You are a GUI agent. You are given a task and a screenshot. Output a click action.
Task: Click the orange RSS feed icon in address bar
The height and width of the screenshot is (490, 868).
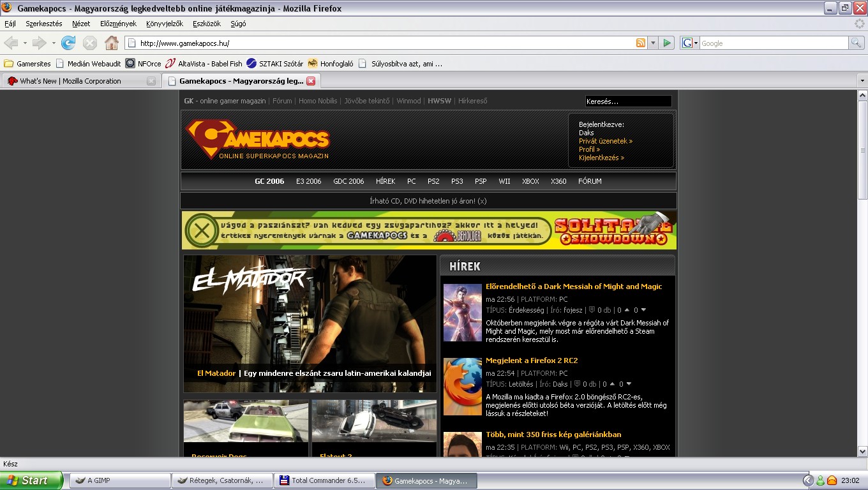click(x=640, y=43)
